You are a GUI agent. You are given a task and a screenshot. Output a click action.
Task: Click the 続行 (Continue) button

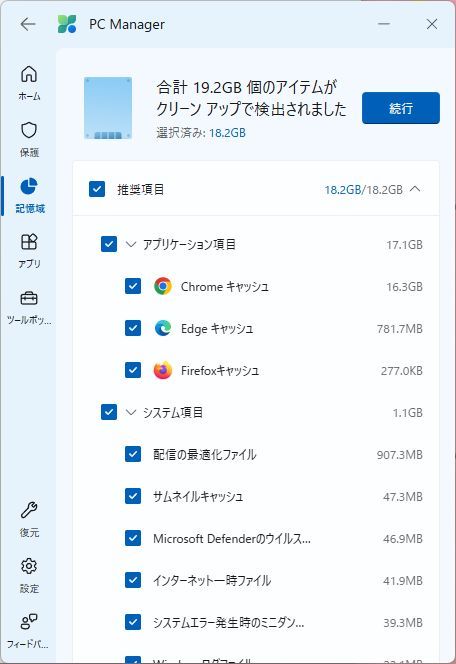(x=401, y=108)
